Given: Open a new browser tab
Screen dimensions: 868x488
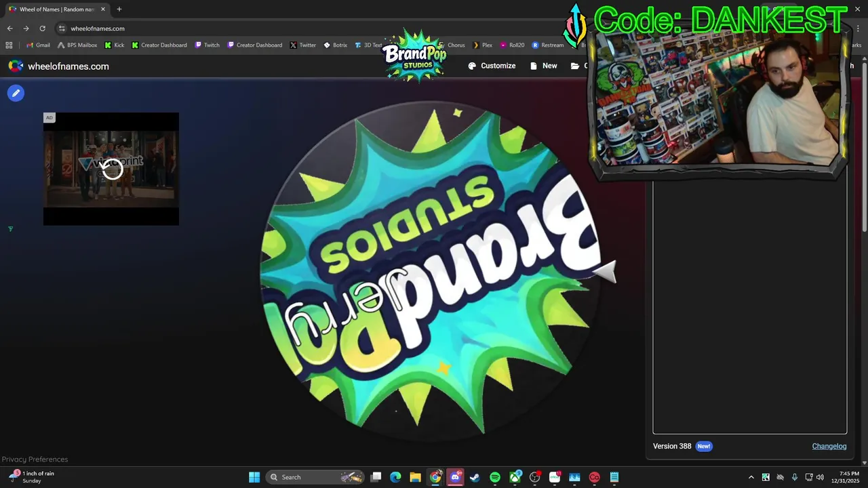Looking at the screenshot, I should [119, 9].
